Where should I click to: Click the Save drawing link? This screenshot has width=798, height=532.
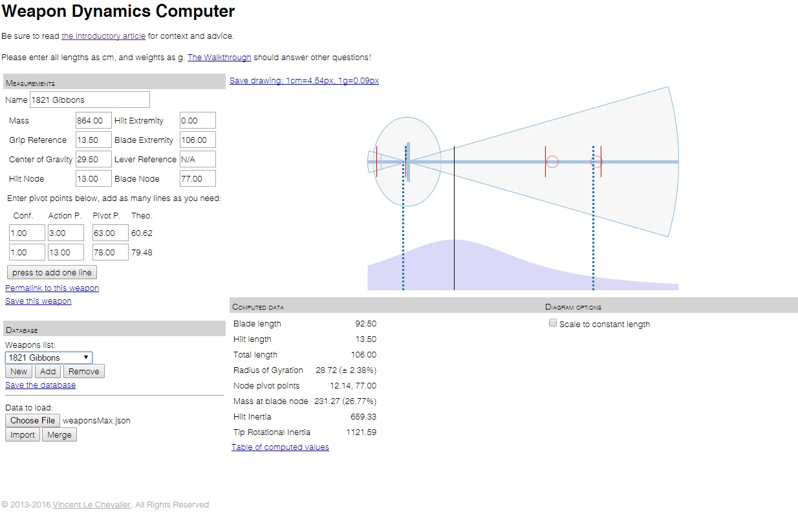[x=304, y=81]
